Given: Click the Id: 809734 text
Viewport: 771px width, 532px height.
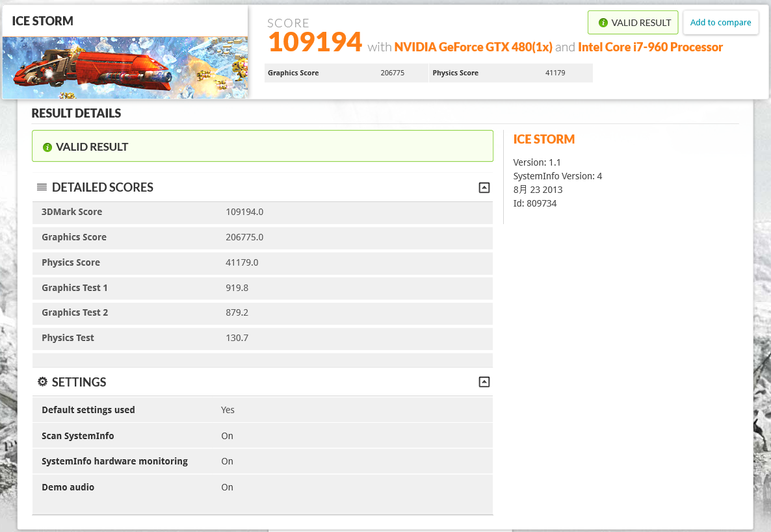Looking at the screenshot, I should tap(535, 204).
